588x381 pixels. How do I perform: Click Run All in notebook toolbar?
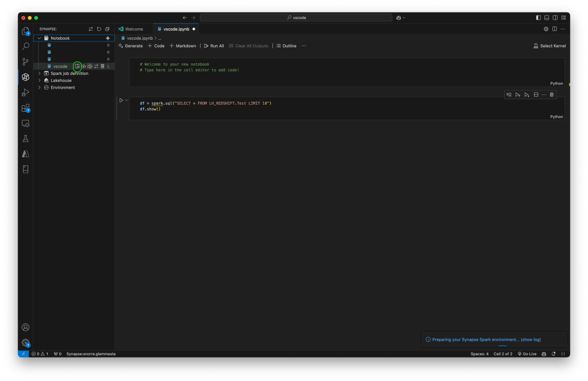213,46
